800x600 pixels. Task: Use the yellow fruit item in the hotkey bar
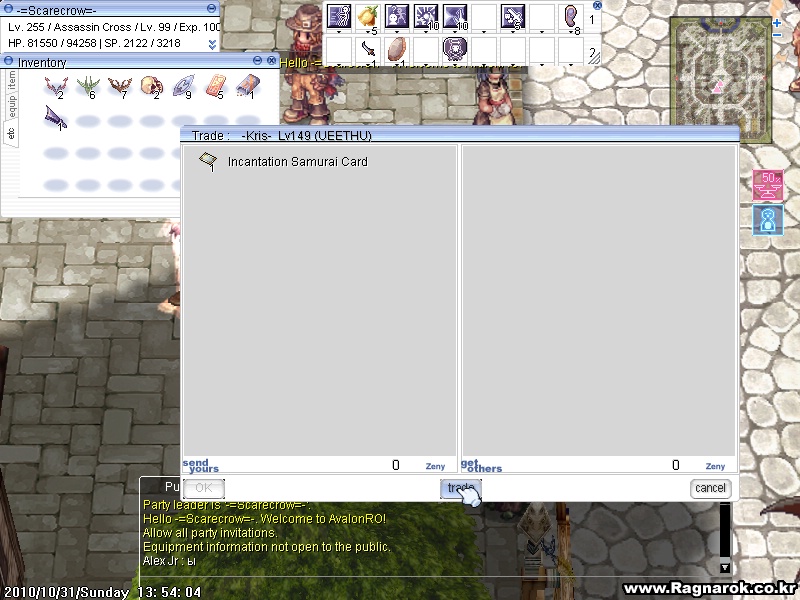(367, 17)
